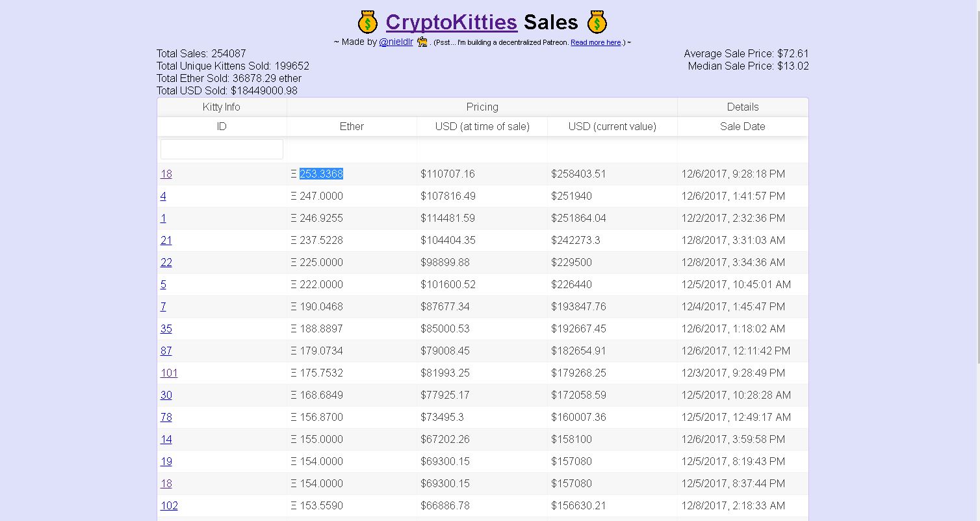Click the right money bag icon
Screen dimensions: 980x521
[x=597, y=23]
